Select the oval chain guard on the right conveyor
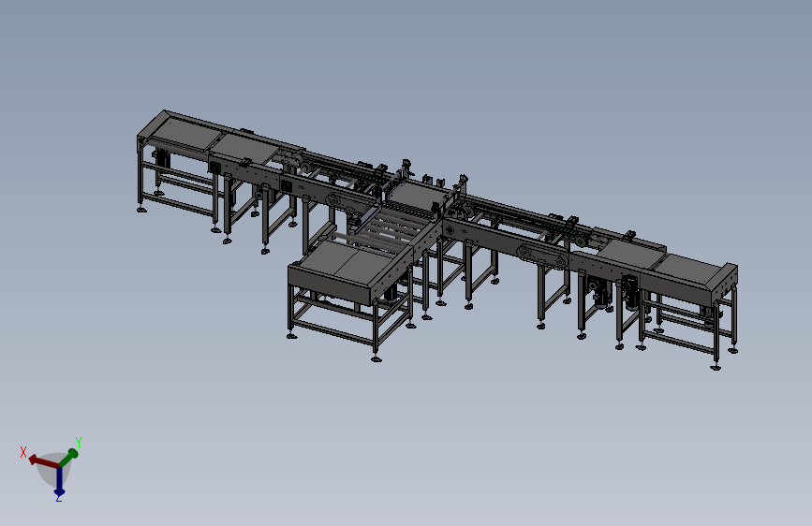Image resolution: width=812 pixels, height=526 pixels. tap(541, 256)
